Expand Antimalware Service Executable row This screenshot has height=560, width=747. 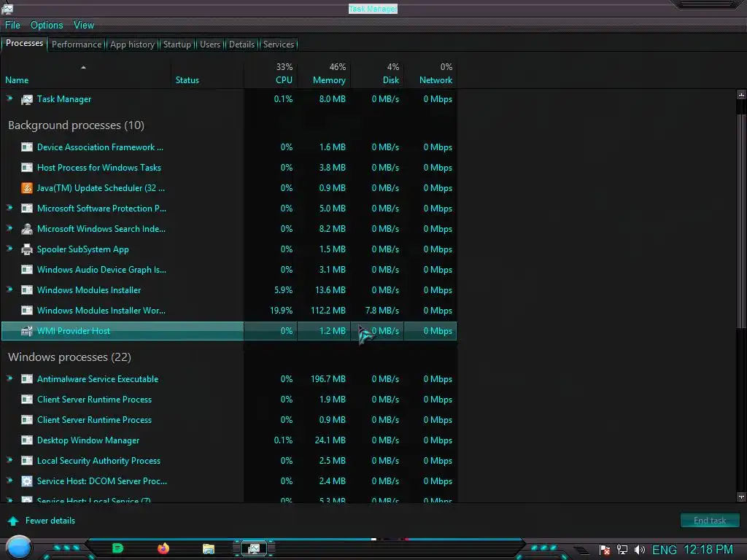(9, 378)
